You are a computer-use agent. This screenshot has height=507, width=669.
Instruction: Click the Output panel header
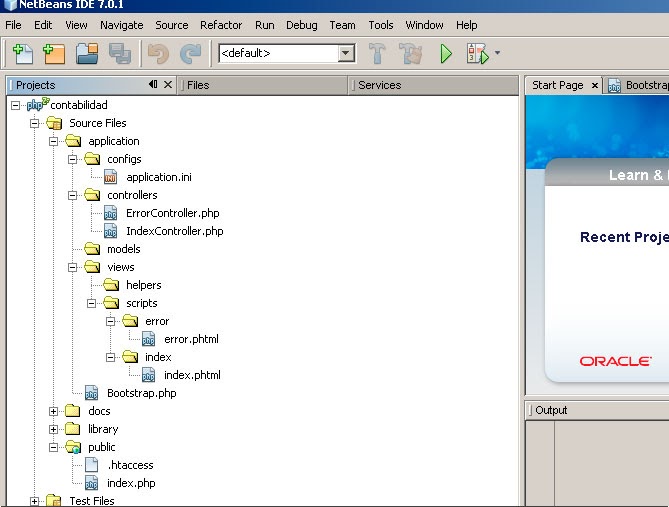click(x=597, y=410)
